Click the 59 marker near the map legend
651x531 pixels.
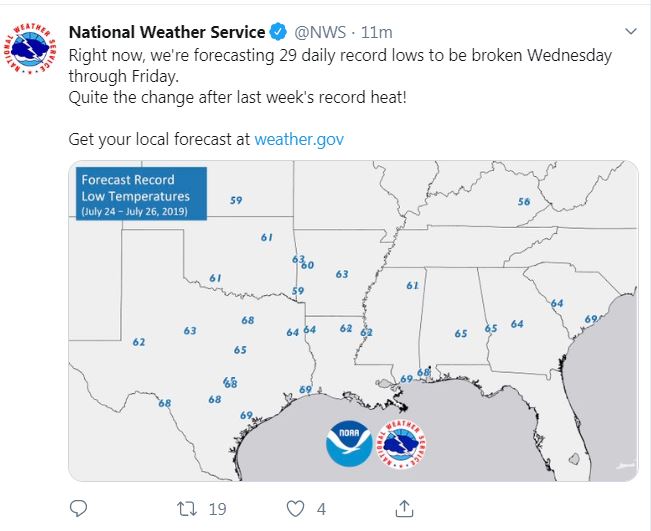[x=236, y=200]
